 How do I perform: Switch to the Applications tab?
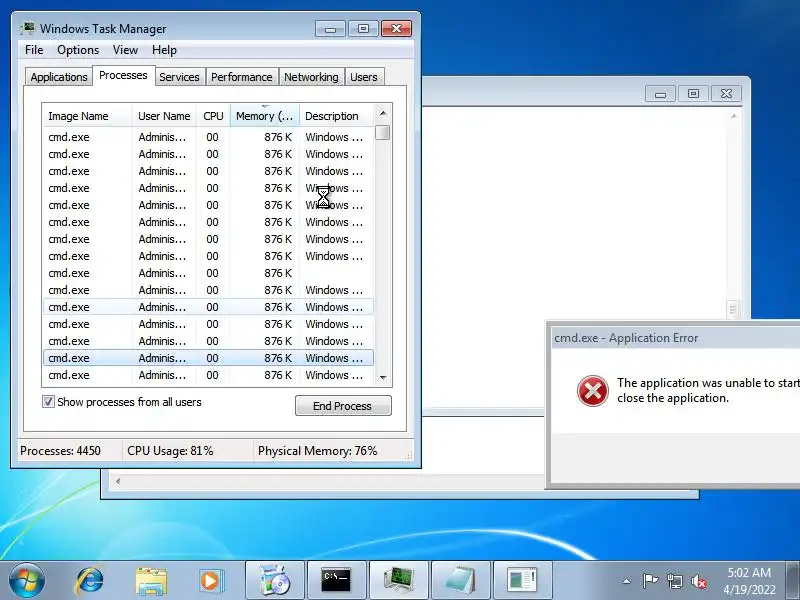click(x=59, y=77)
